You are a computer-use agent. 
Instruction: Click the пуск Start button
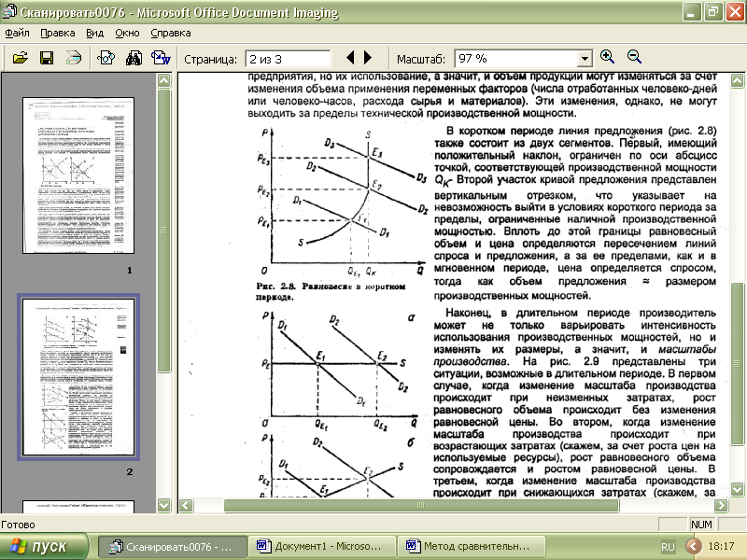[44, 546]
